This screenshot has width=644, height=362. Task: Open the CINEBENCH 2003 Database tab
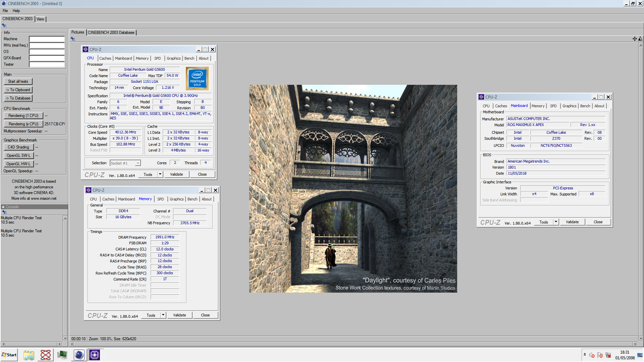coord(111,33)
